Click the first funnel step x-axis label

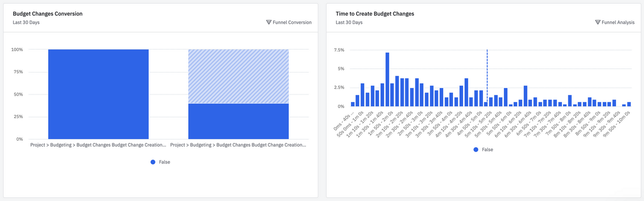(x=98, y=145)
